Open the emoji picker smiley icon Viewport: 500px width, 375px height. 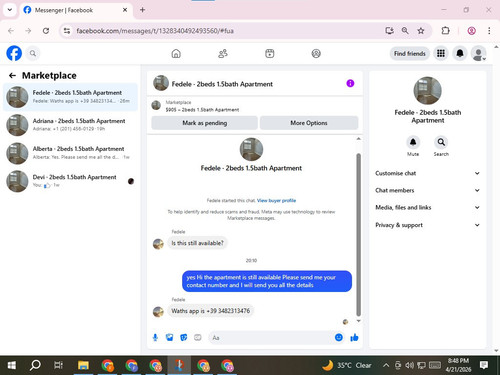(339, 337)
